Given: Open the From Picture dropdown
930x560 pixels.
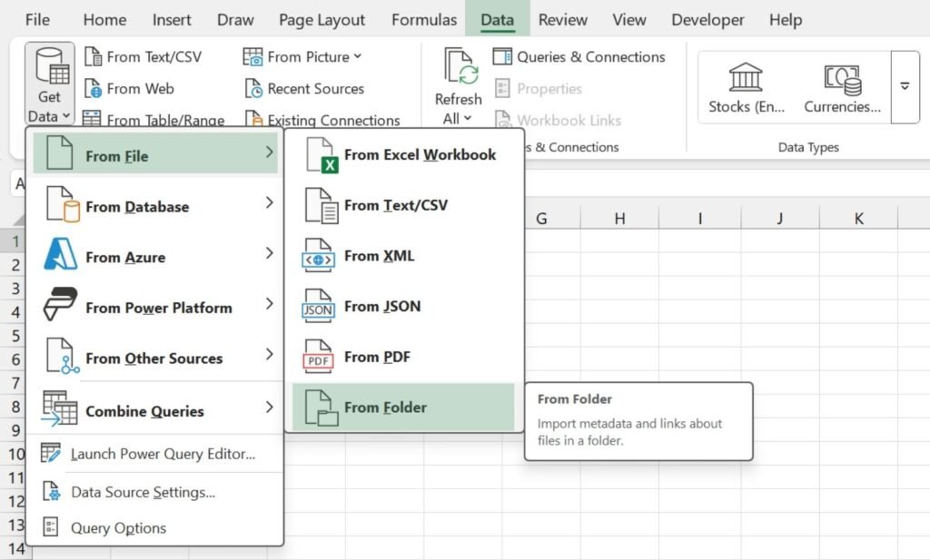Looking at the screenshot, I should 302,57.
